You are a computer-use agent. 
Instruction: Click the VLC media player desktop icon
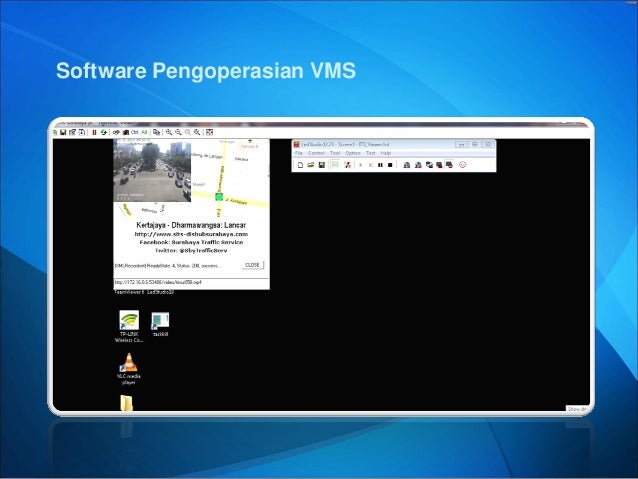tap(129, 369)
